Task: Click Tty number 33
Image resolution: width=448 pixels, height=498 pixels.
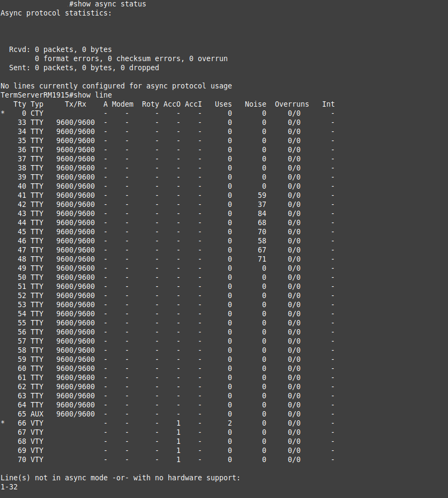Action: [x=22, y=123]
